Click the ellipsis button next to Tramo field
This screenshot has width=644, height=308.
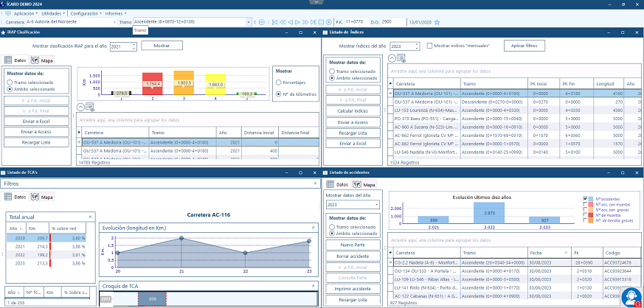[x=255, y=22]
